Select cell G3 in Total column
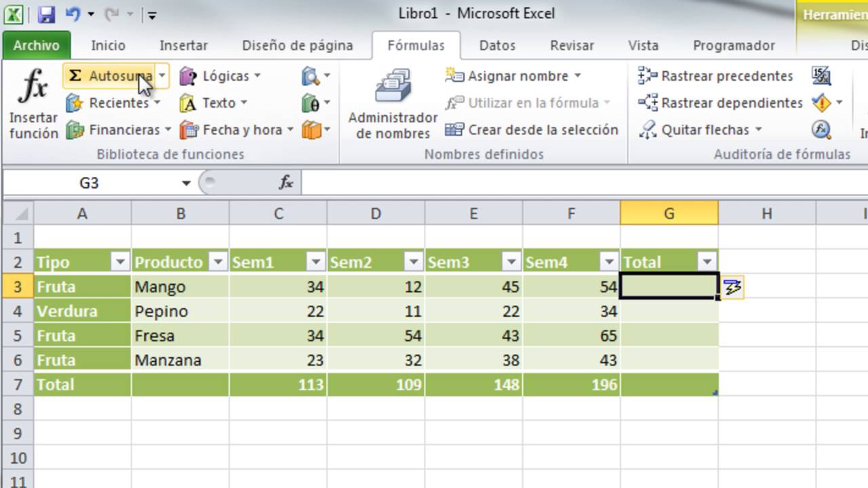868x488 pixels. pos(669,287)
